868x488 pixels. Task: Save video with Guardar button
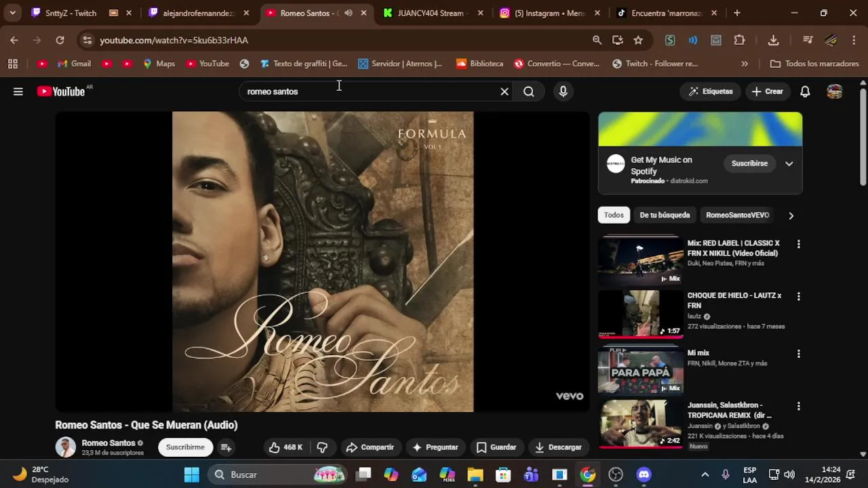(x=496, y=447)
